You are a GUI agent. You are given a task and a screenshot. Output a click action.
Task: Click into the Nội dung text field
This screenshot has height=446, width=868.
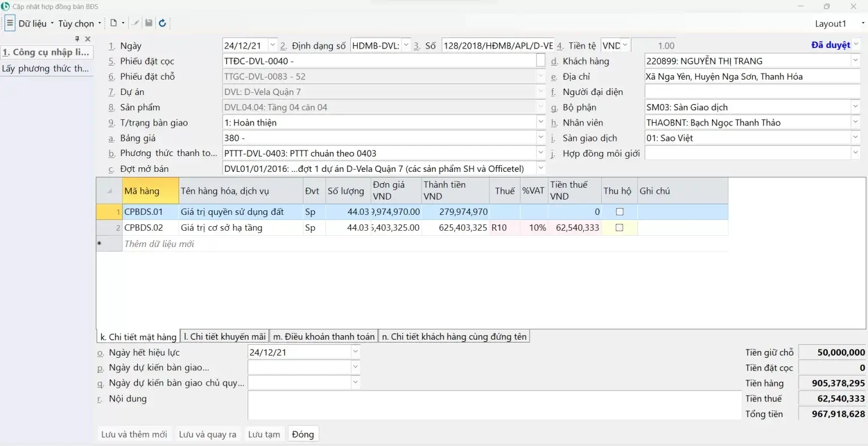pyautogui.click(x=494, y=405)
